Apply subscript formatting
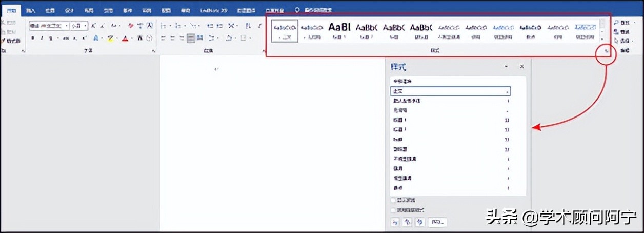Image resolution: width=644 pixels, height=233 pixels. click(75, 37)
